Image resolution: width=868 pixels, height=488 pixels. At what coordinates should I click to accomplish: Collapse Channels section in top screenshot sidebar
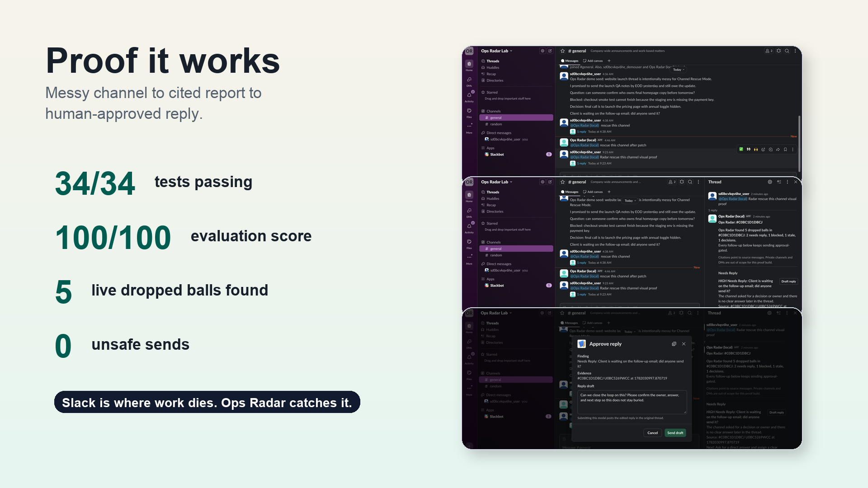click(x=491, y=111)
